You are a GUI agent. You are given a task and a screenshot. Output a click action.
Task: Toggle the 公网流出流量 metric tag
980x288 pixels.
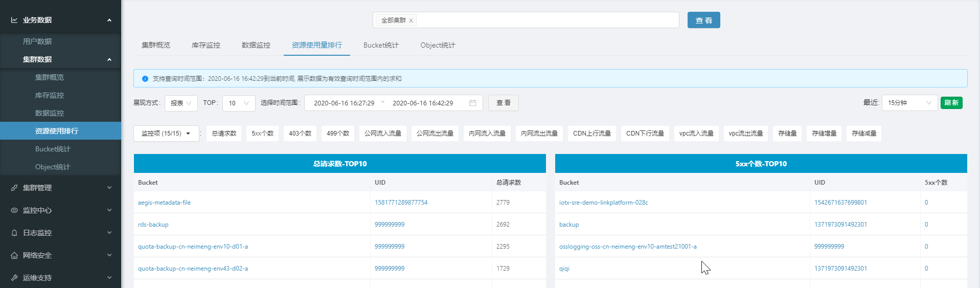tap(435, 134)
